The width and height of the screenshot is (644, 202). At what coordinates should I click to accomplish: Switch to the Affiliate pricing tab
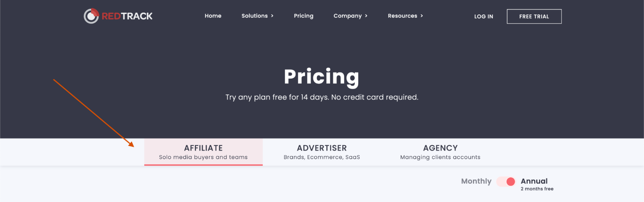click(203, 152)
